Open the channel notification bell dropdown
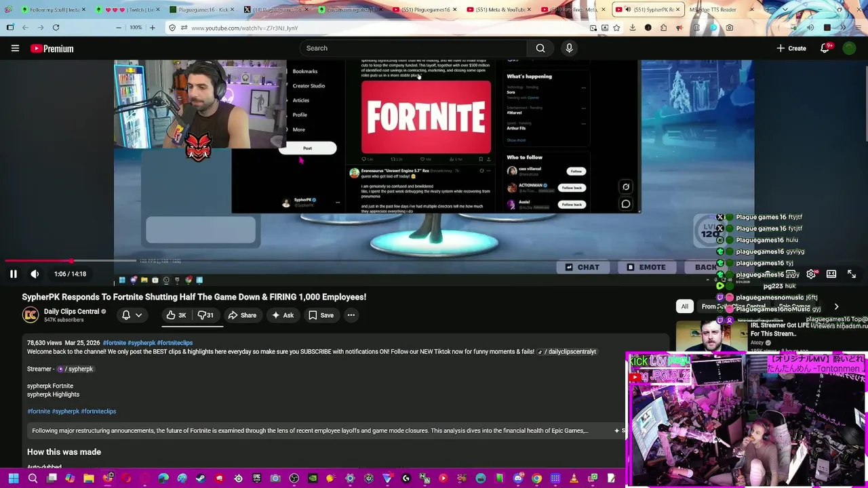This screenshot has width=868, height=488. [x=131, y=315]
